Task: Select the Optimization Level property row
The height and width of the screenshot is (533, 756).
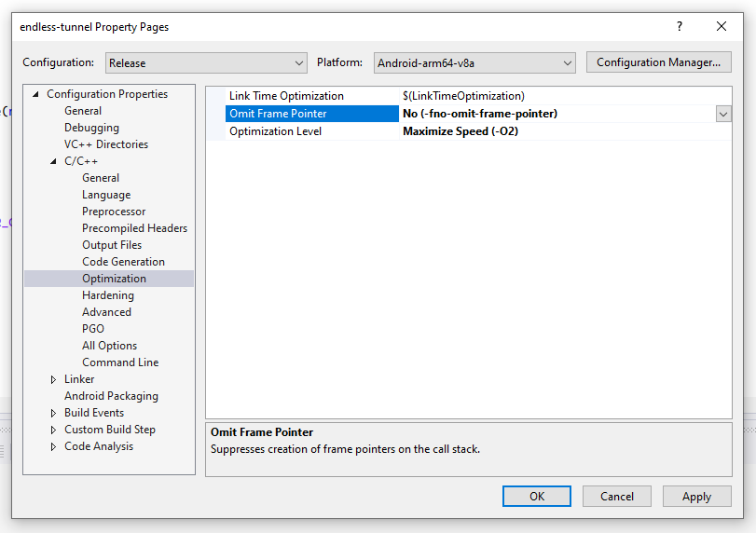Action: pyautogui.click(x=276, y=131)
